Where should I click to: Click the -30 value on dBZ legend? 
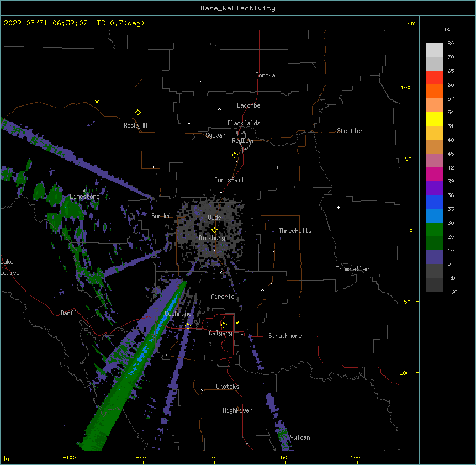(452, 292)
